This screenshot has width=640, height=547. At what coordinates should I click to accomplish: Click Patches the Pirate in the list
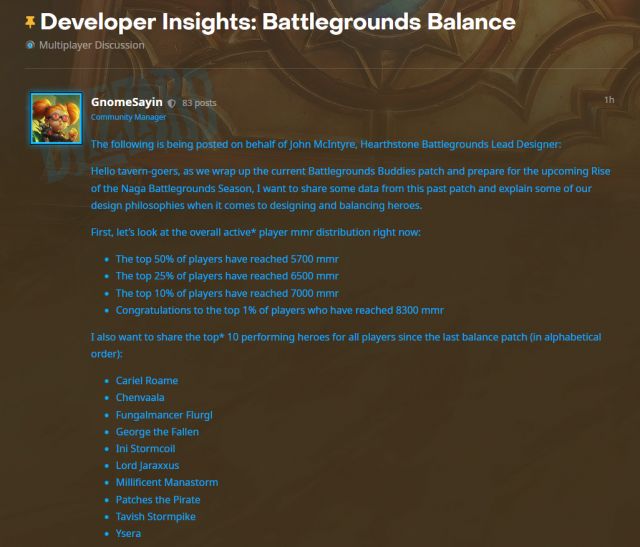[x=158, y=500]
